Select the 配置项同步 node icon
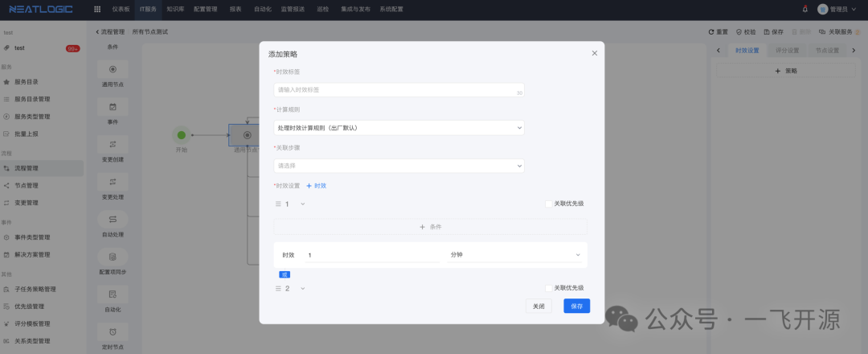 pyautogui.click(x=113, y=257)
